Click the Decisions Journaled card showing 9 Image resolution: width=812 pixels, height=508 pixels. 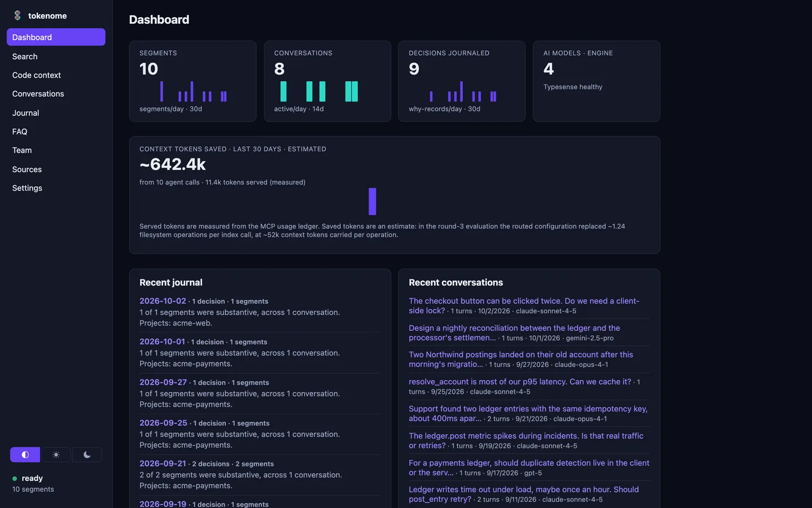point(462,81)
